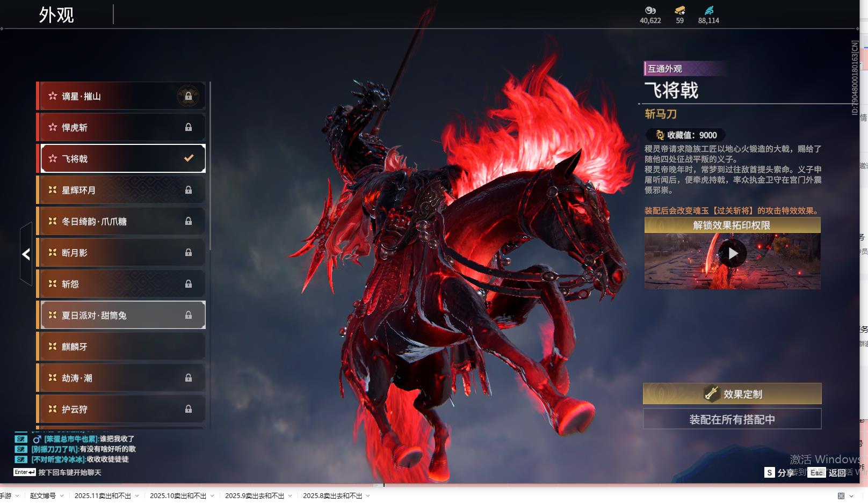Viewport: 868px width, 504px height.
Task: Click the male gender symbol in chat
Action: (37, 439)
